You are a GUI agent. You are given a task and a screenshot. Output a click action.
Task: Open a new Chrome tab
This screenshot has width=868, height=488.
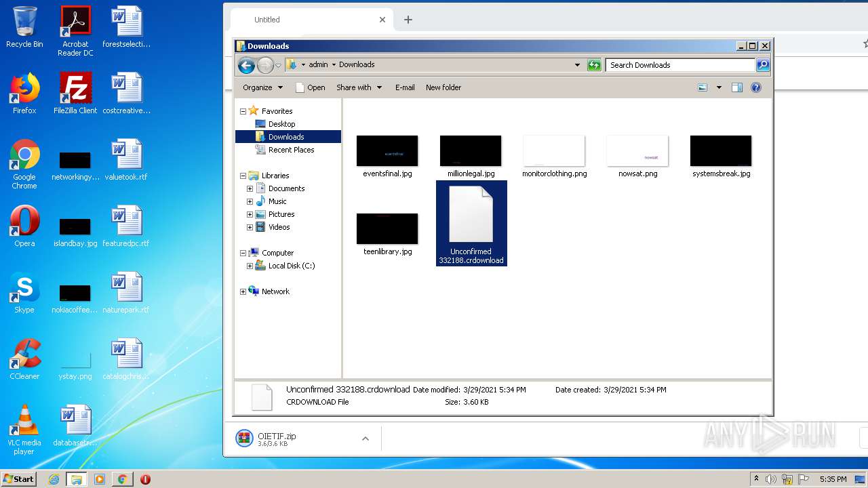(x=408, y=20)
